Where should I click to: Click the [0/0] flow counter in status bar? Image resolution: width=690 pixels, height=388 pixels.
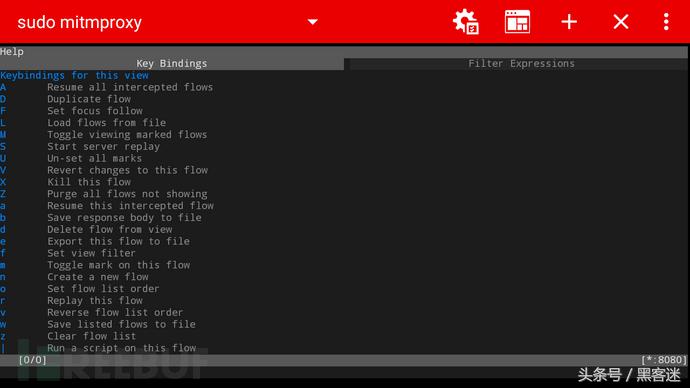(33, 360)
